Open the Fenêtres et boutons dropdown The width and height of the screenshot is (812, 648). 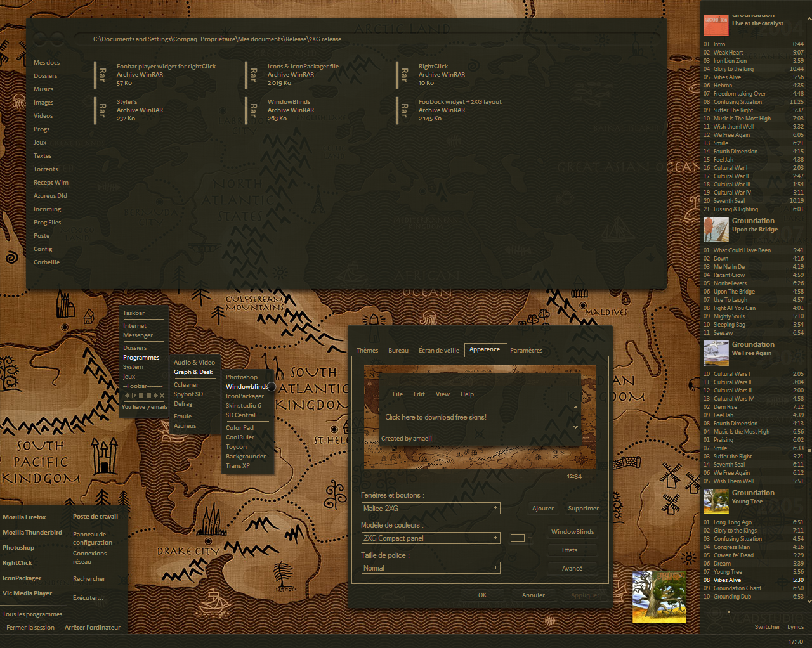pyautogui.click(x=431, y=509)
